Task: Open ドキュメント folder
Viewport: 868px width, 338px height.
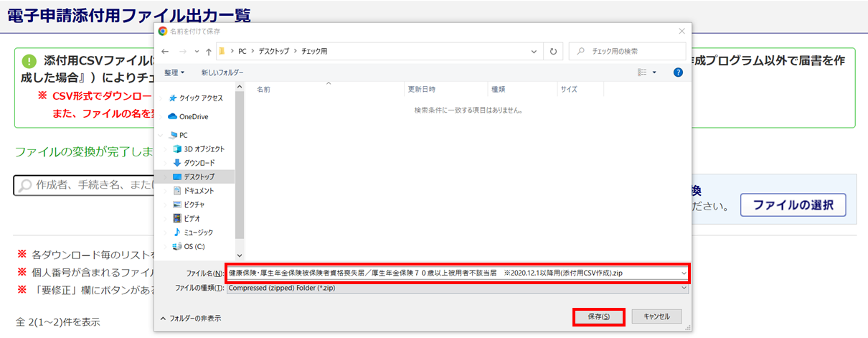Action: [193, 191]
